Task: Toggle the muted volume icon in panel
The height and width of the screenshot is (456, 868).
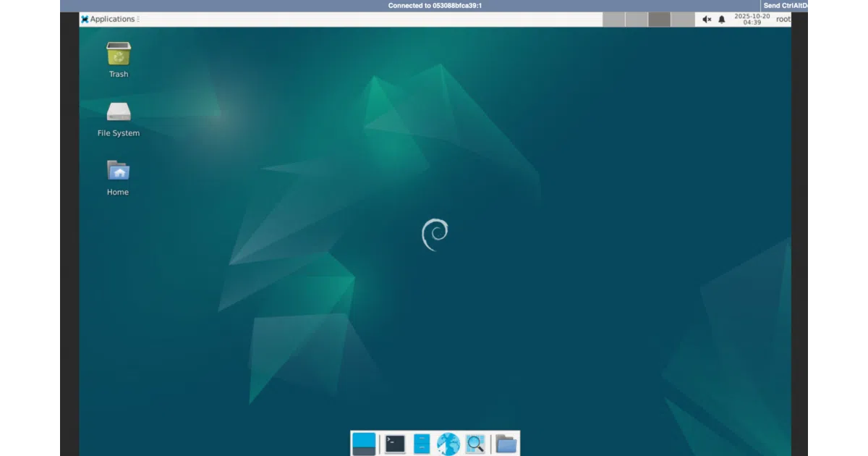Action: coord(707,20)
